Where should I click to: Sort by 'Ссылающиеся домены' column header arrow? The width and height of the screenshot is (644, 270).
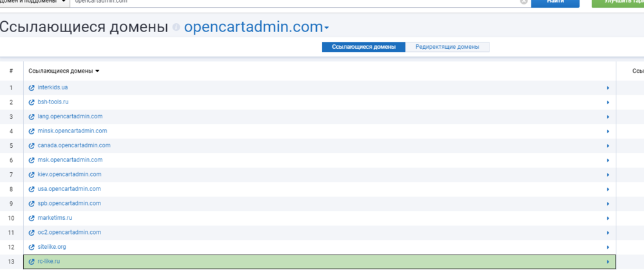pos(97,71)
